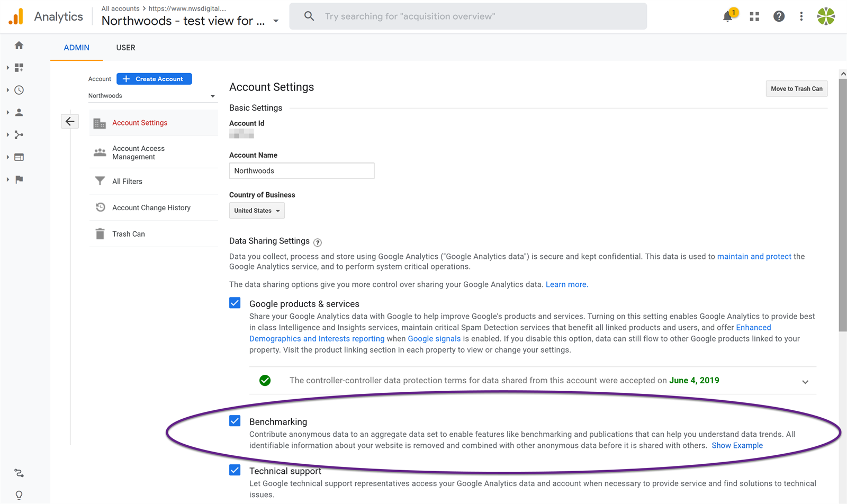Switch to the ADMIN tab
Screen dimensions: 847x504
[76, 48]
